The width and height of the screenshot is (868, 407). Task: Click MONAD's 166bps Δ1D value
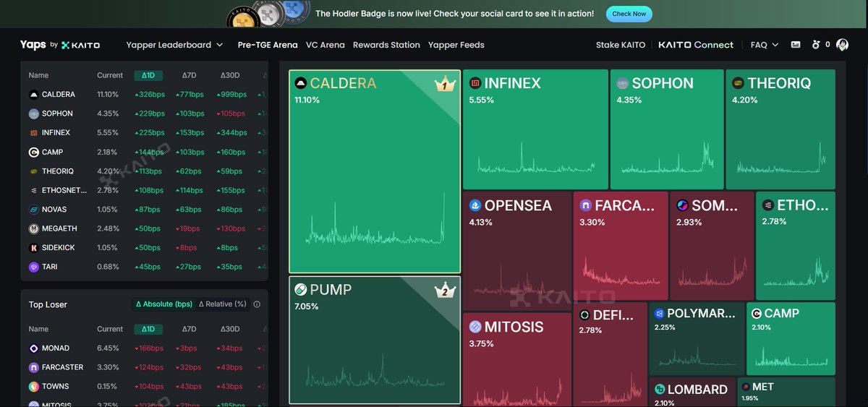coord(150,348)
